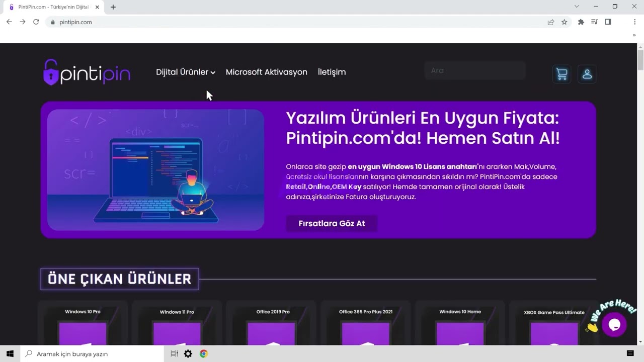Click the PintiPin.com browser tab
This screenshot has width=644, height=362.
53,7
